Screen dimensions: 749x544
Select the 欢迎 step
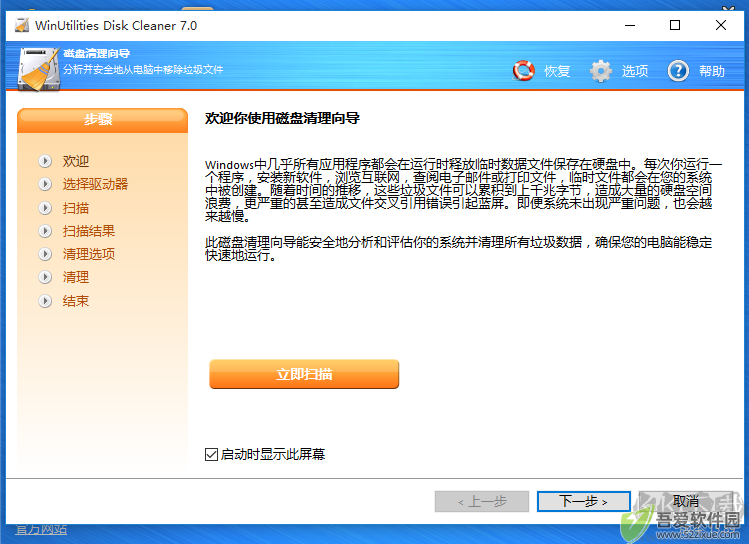click(75, 161)
